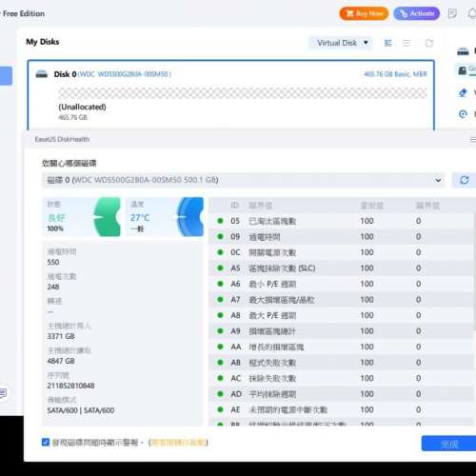Select the attribute row with ID A7
476x476 pixels.
341,300
